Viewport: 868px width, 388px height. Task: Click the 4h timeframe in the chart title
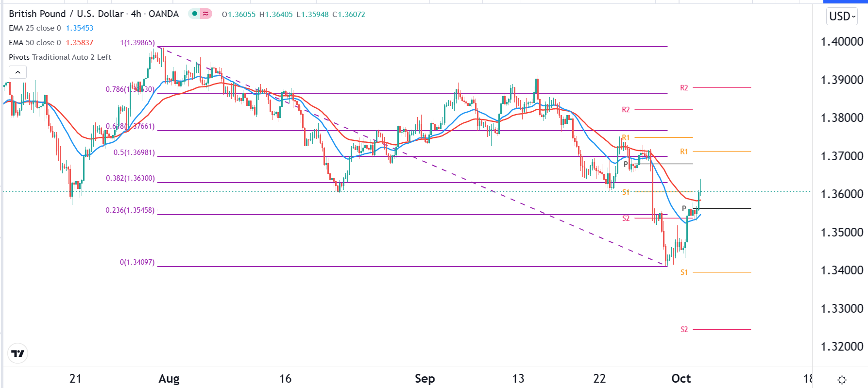(x=136, y=14)
